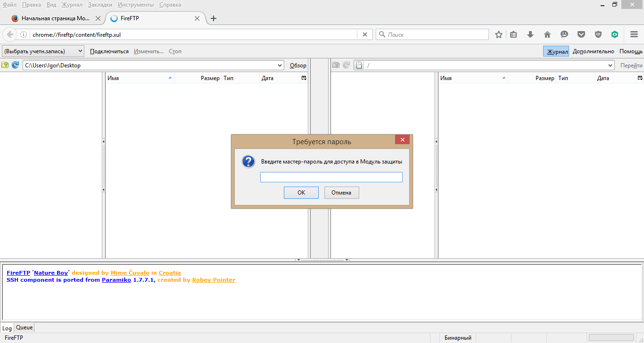Toggle the Журнал log panel button
Screen dimensions: 644x343
pyautogui.click(x=556, y=51)
